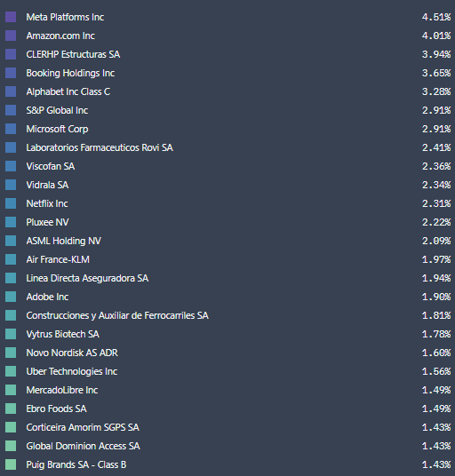
Task: Click the 4.51% weight value
Action: point(436,17)
